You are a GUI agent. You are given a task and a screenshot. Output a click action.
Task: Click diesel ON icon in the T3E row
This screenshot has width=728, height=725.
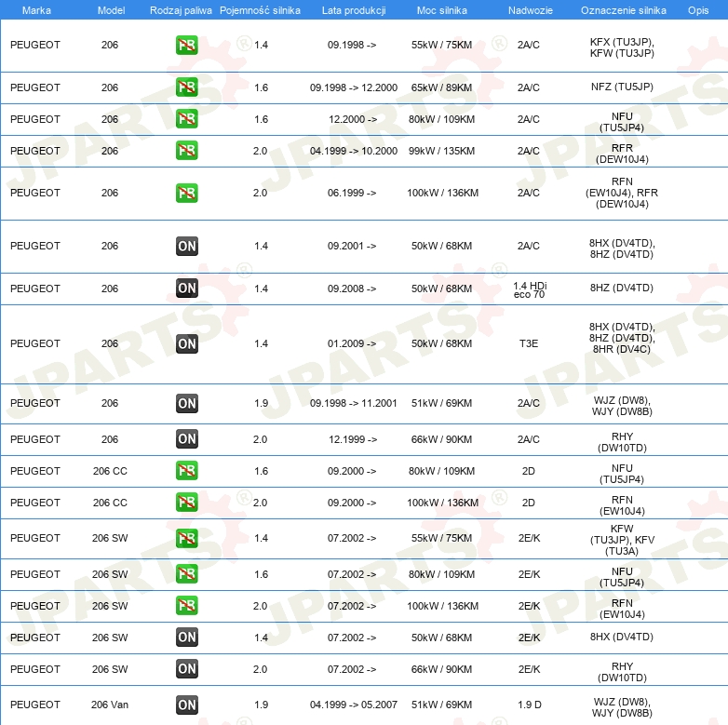tap(187, 343)
